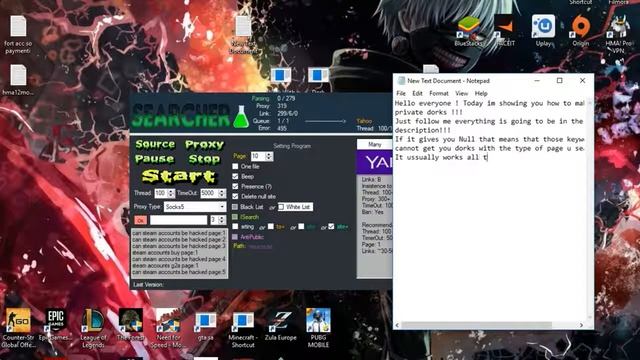Click the Stop button in Searcher

tap(204, 159)
